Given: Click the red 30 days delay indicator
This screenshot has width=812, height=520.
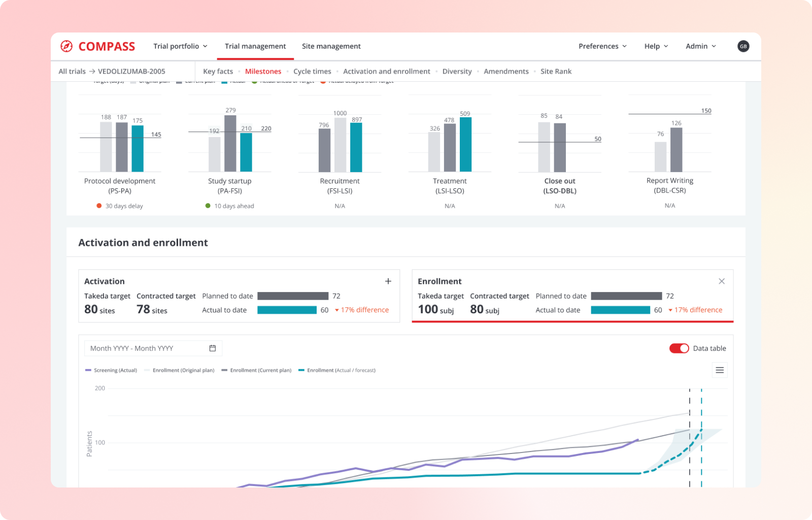Looking at the screenshot, I should [120, 206].
